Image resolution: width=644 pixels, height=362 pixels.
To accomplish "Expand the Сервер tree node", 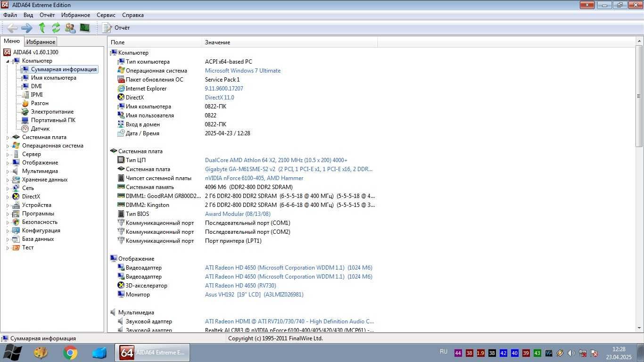I will (x=8, y=154).
